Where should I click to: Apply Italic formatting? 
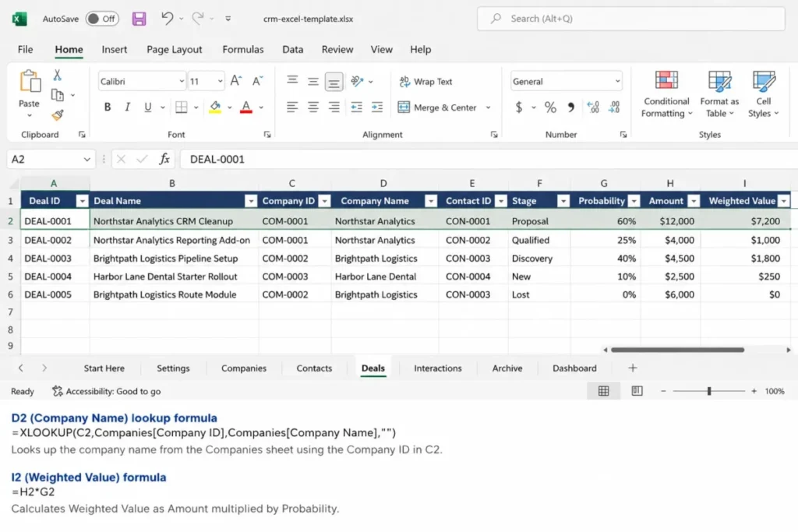tap(127, 107)
